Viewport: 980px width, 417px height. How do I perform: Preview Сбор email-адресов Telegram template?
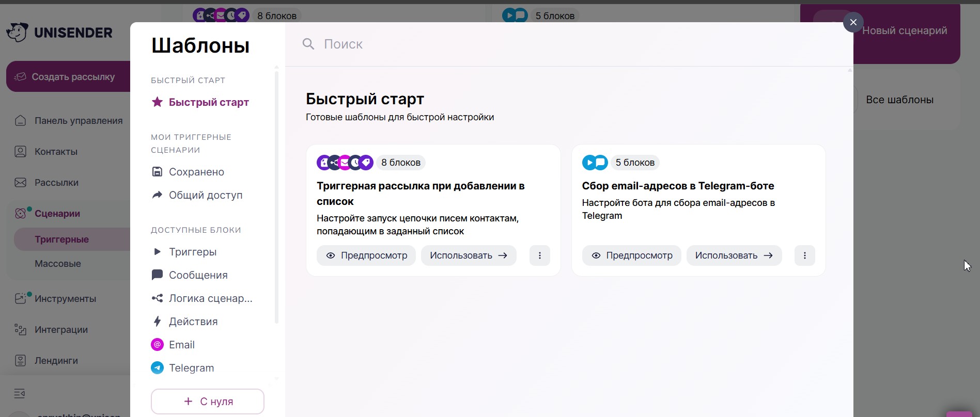pyautogui.click(x=632, y=255)
